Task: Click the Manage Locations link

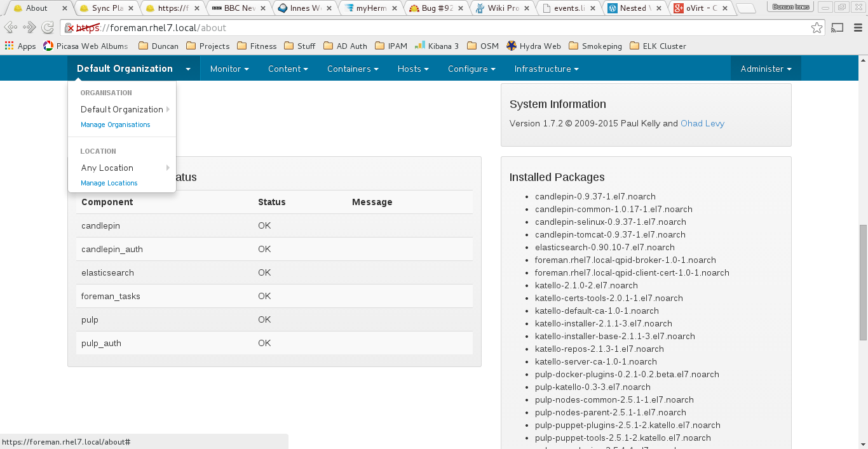Action: (x=109, y=183)
